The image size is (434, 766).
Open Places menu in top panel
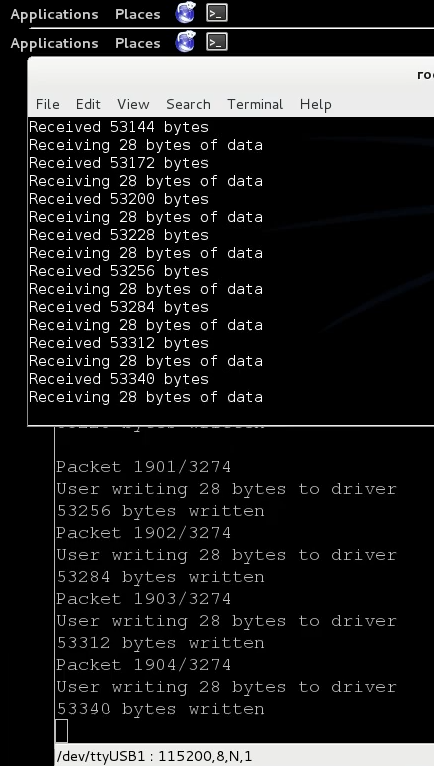click(137, 14)
